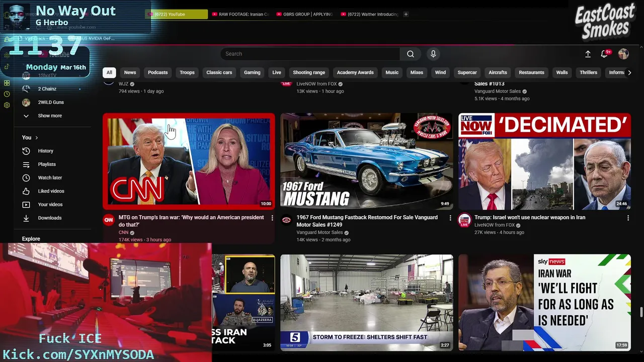Open title Trump: Israel won't use nuclear weapon

(530, 218)
